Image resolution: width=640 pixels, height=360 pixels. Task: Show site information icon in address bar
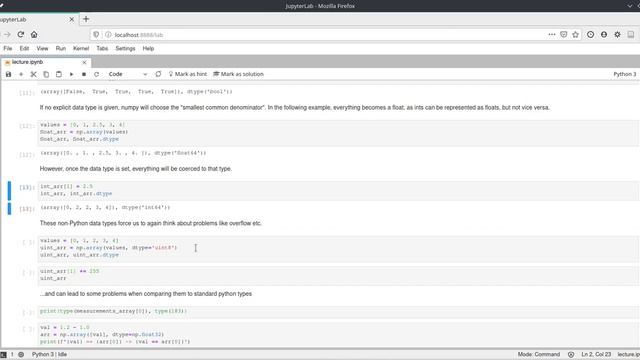(x=108, y=35)
